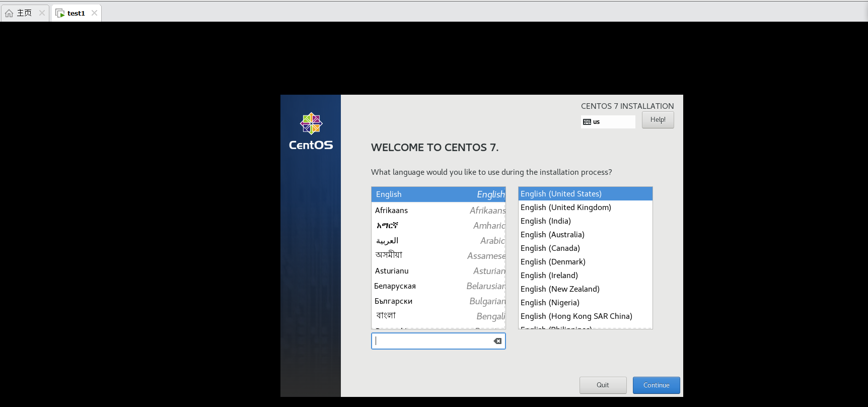The width and height of the screenshot is (868, 407).
Task: Select Afrikaans in the language list
Action: point(439,211)
